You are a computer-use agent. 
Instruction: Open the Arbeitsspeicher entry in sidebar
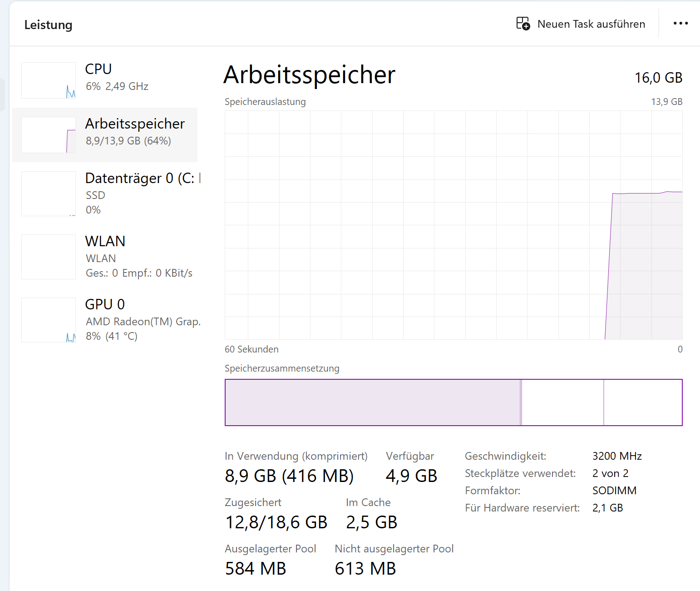pyautogui.click(x=105, y=135)
